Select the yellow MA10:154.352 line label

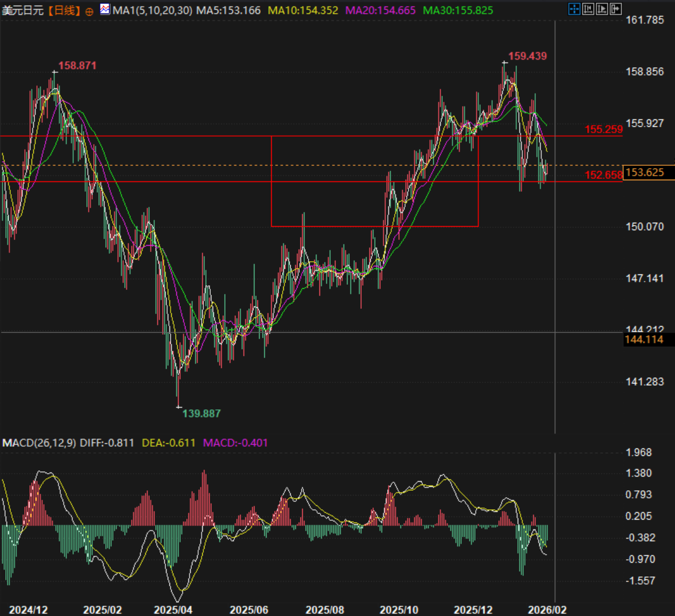click(303, 10)
